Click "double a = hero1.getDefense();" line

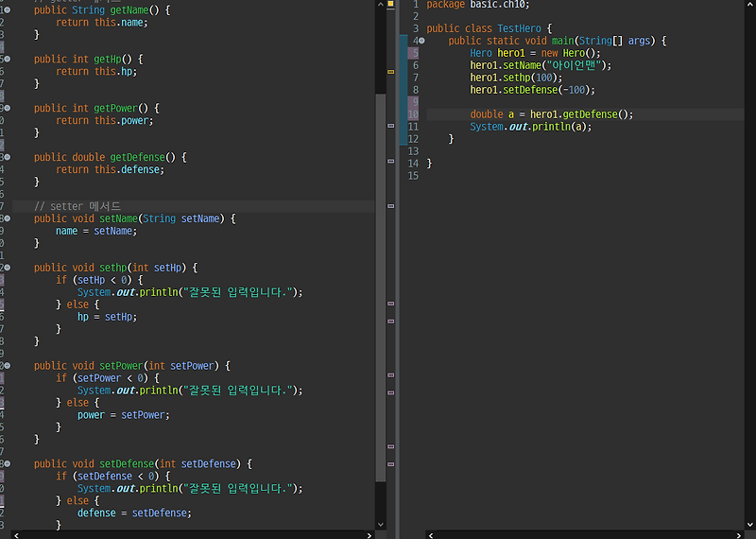pyautogui.click(x=552, y=114)
